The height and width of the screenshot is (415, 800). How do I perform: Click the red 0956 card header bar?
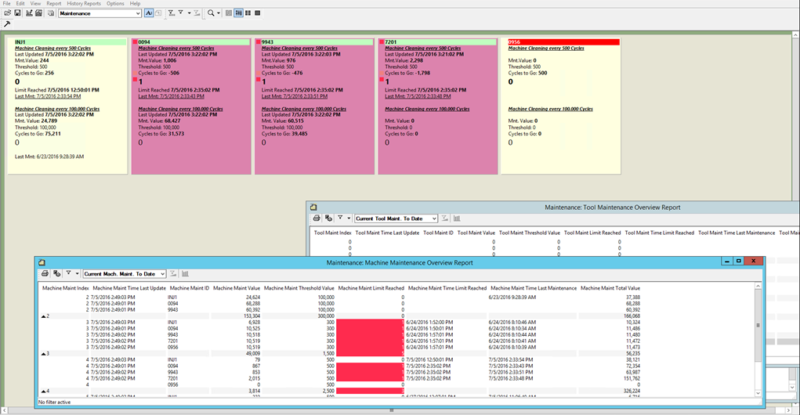coord(564,42)
